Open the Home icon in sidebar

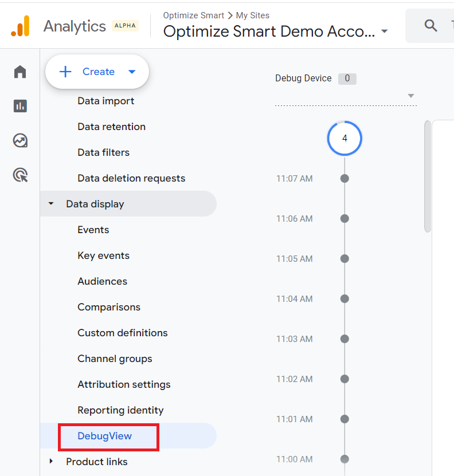point(20,72)
